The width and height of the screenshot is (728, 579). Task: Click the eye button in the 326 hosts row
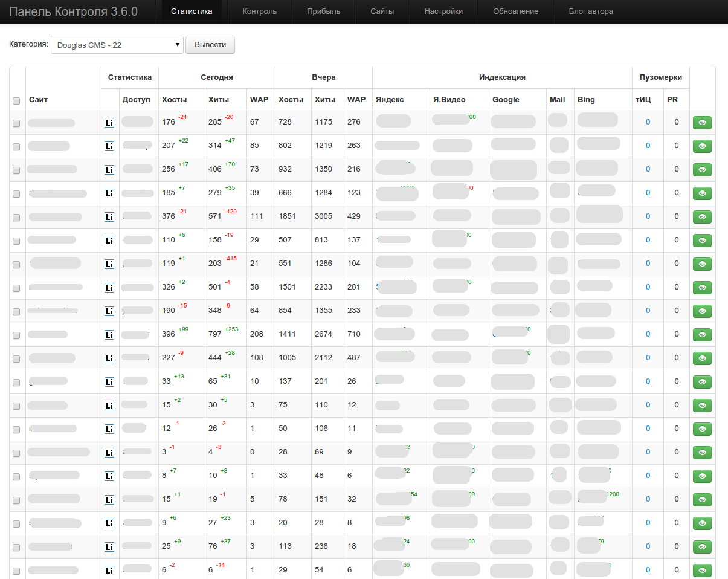coord(702,288)
